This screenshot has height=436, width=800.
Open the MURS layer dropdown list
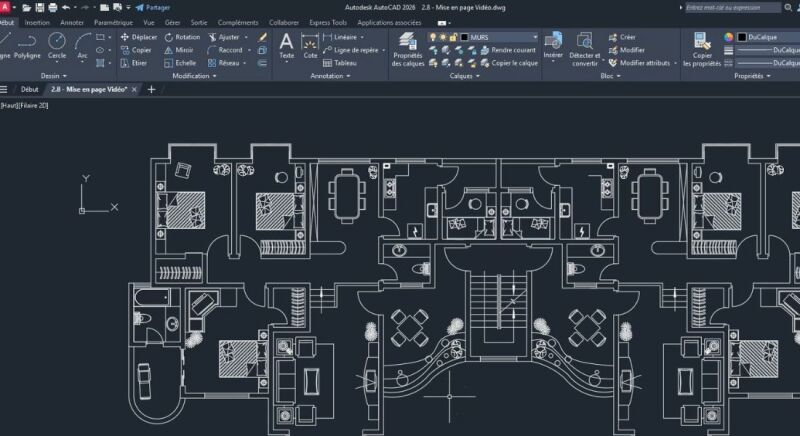(535, 37)
